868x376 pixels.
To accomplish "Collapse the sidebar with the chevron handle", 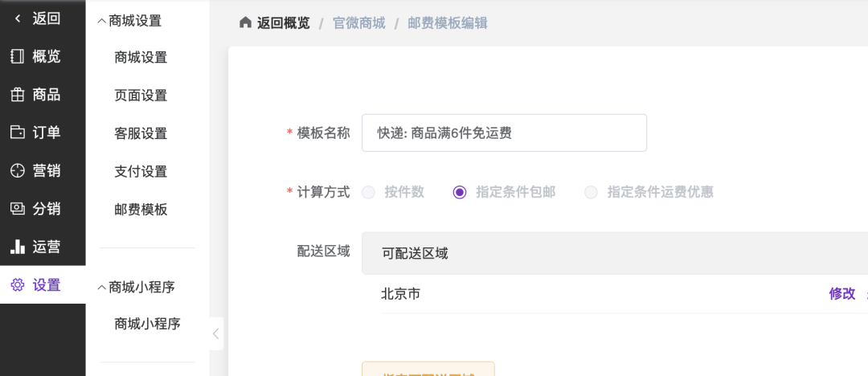I will point(215,333).
